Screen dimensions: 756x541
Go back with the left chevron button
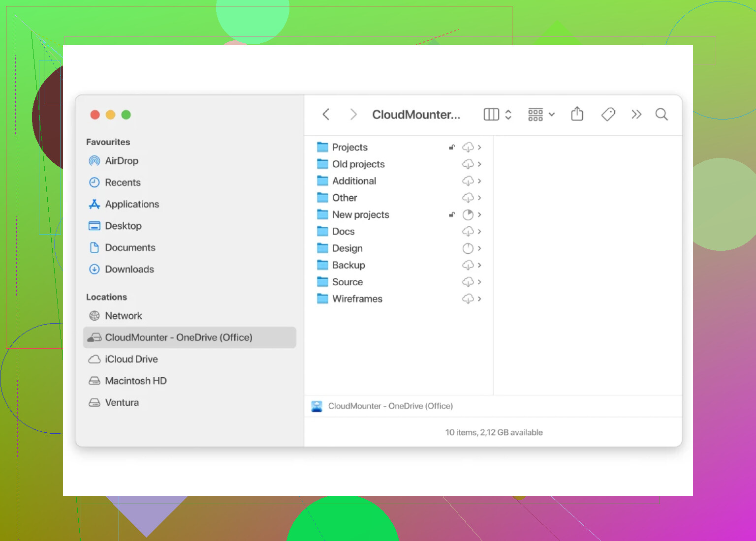[x=326, y=115]
